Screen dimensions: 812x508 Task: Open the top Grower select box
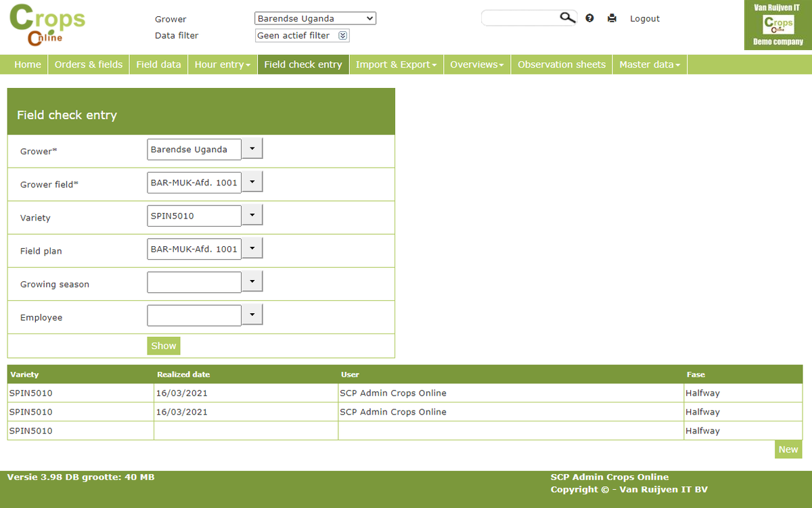[x=315, y=18]
